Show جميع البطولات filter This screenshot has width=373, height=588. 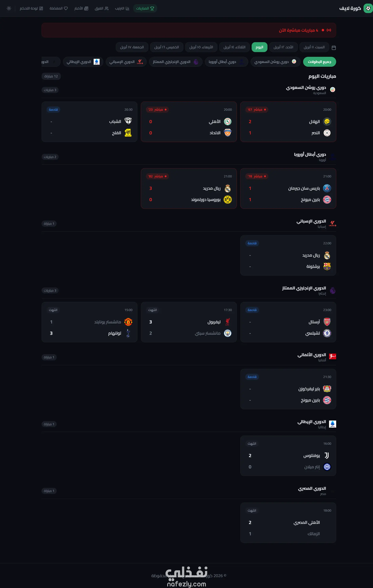pyautogui.click(x=319, y=62)
